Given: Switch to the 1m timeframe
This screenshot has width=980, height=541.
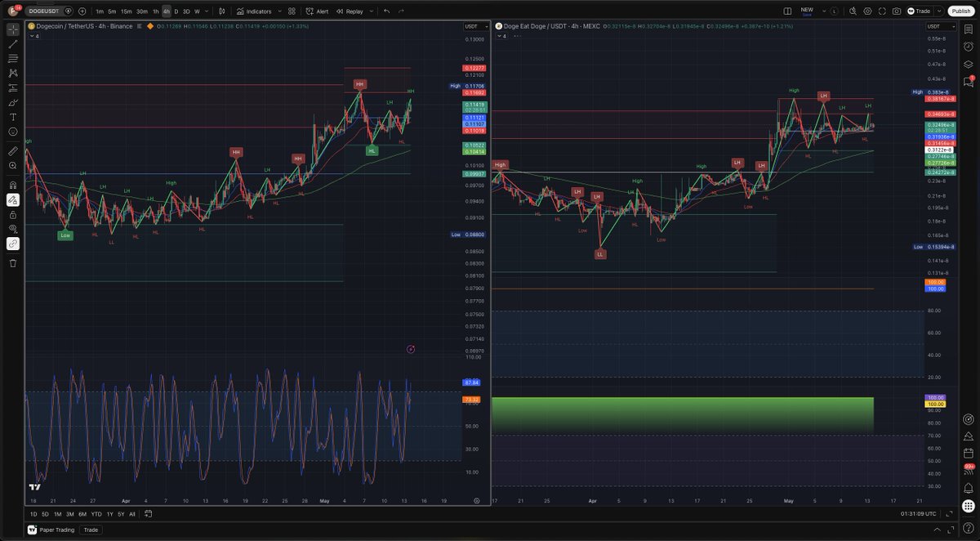Looking at the screenshot, I should (100, 11).
